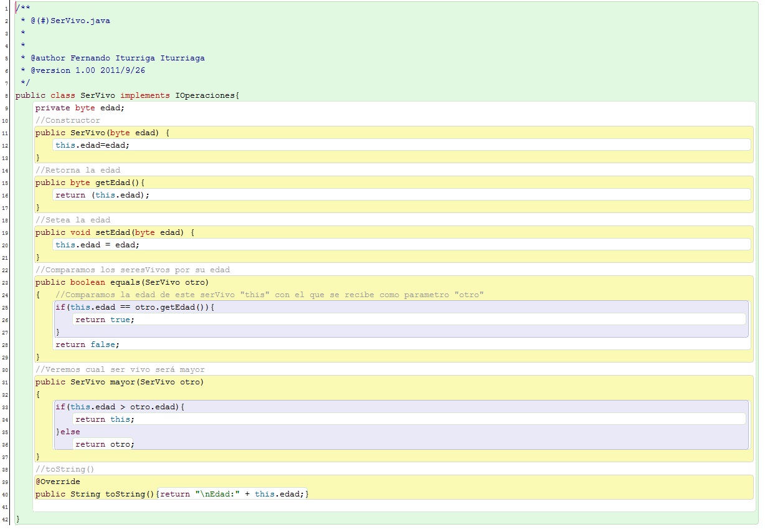This screenshot has width=765, height=532.
Task: Click the "return (this.edad);" statement
Action: click(x=103, y=195)
